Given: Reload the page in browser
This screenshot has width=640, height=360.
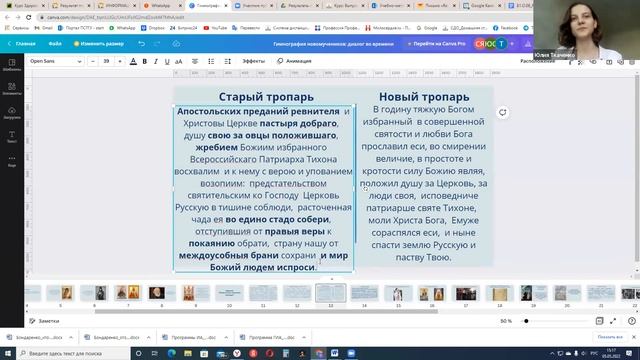Looking at the screenshot, I should point(29,18).
